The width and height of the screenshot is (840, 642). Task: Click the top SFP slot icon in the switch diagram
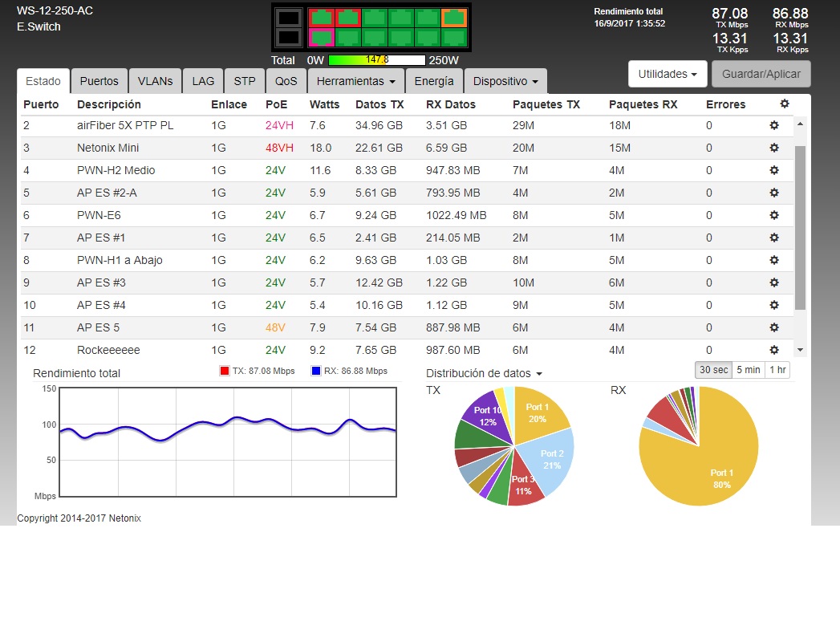[289, 17]
